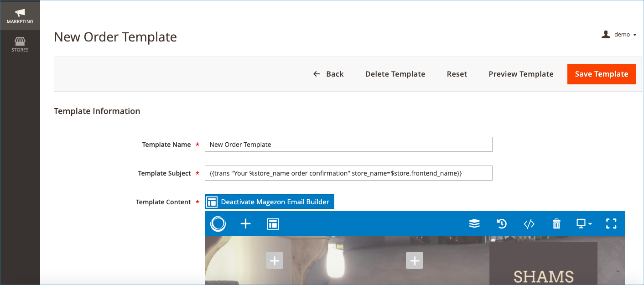
Task: Click the add element plus icon in builder toolbar
Action: tap(245, 223)
